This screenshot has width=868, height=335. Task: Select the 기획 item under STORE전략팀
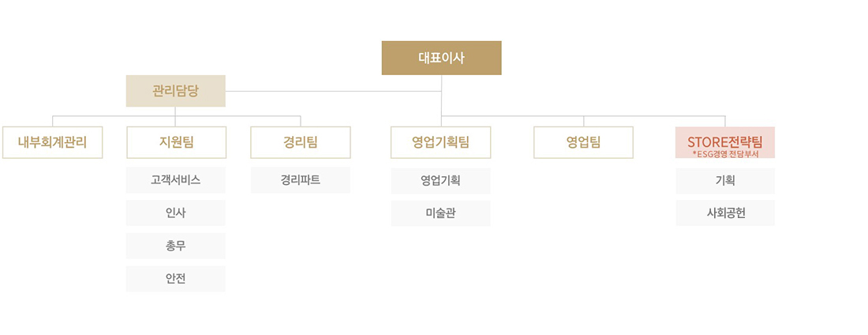tap(725, 180)
